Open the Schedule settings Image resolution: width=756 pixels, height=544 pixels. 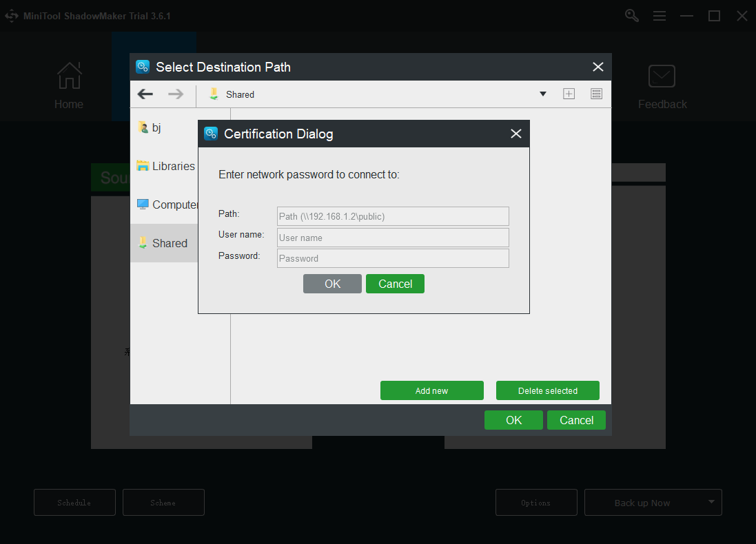click(74, 503)
